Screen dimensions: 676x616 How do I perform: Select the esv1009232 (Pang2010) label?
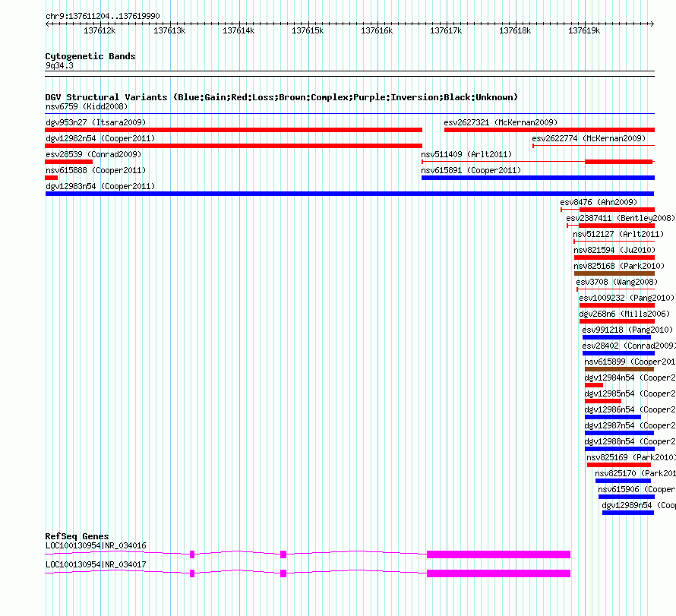[627, 298]
